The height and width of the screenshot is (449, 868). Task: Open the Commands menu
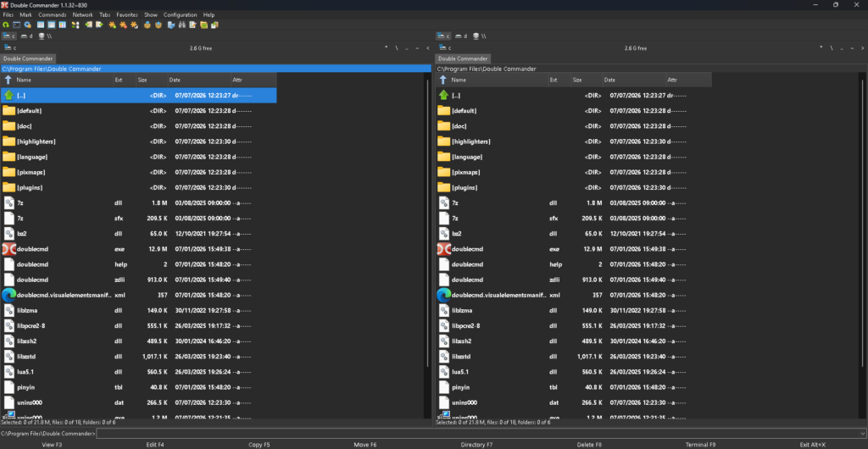pyautogui.click(x=53, y=15)
